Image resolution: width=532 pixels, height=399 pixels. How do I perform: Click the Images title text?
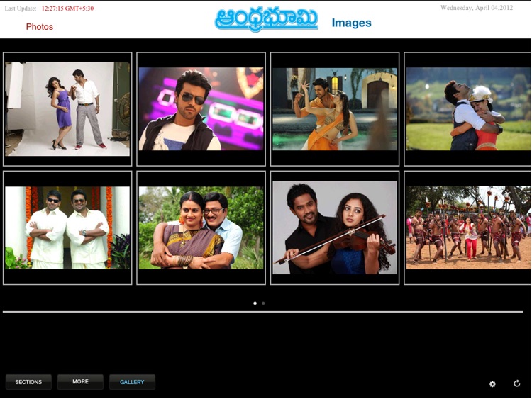352,23
